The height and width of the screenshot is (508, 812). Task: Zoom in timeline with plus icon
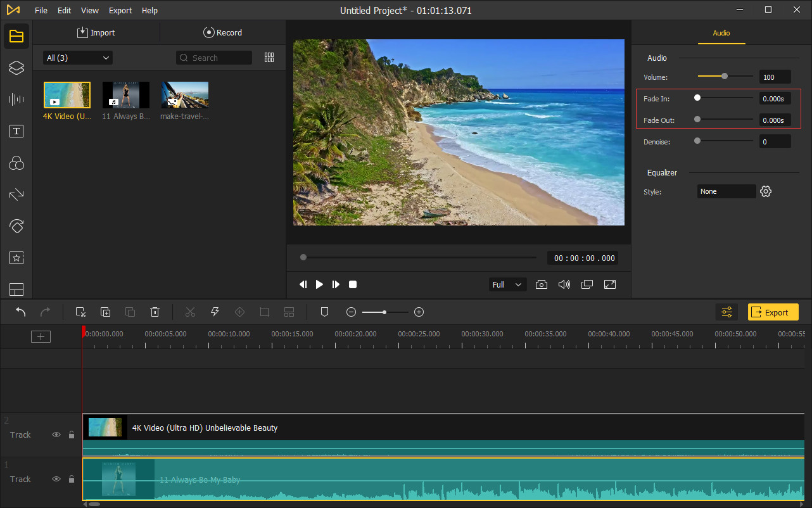tap(419, 312)
